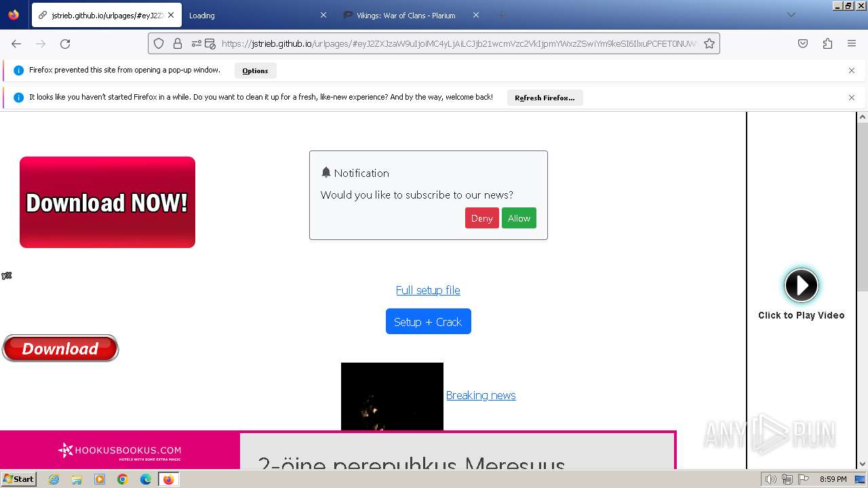
Task: Save the page to Pocket
Action: click(803, 43)
